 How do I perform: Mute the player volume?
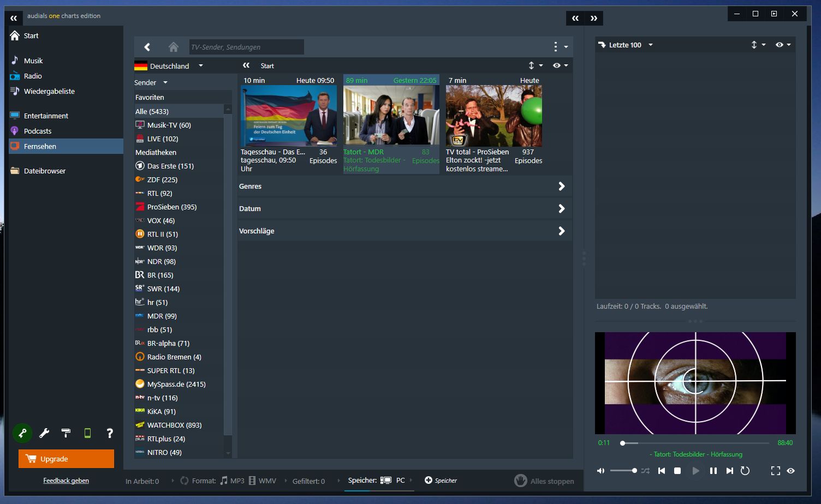600,471
